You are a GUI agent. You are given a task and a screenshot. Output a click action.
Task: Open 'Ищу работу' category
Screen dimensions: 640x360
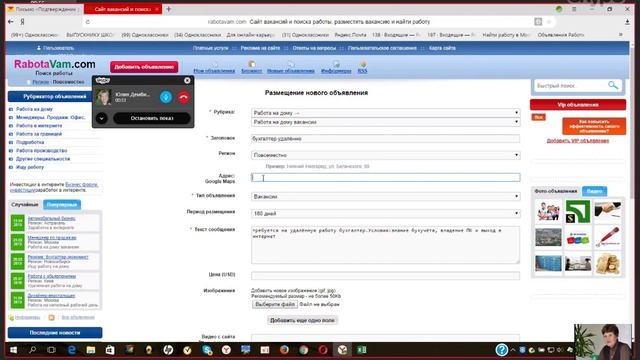click(x=30, y=167)
